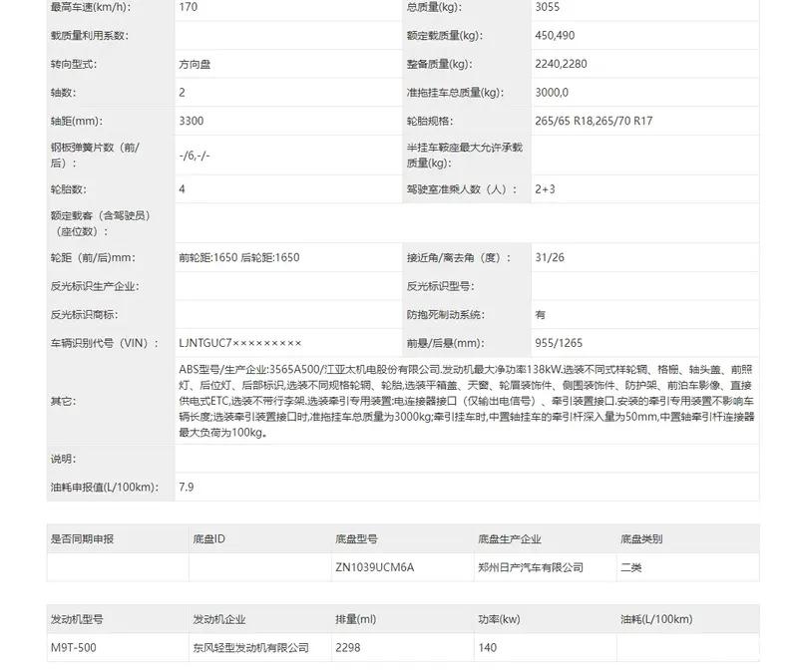Select track width text 前轮距:1650 后轮距:1650
This screenshot has height=672, width=798.
(x=238, y=258)
